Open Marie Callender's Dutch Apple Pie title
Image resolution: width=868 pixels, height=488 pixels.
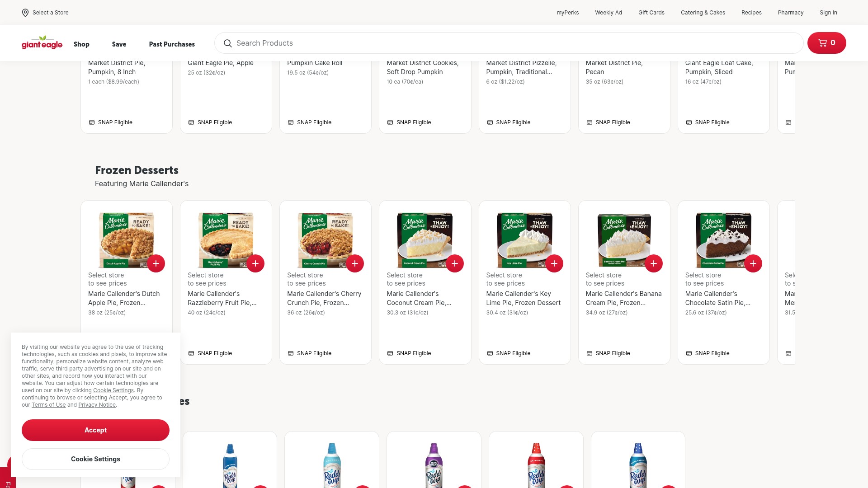124,298
